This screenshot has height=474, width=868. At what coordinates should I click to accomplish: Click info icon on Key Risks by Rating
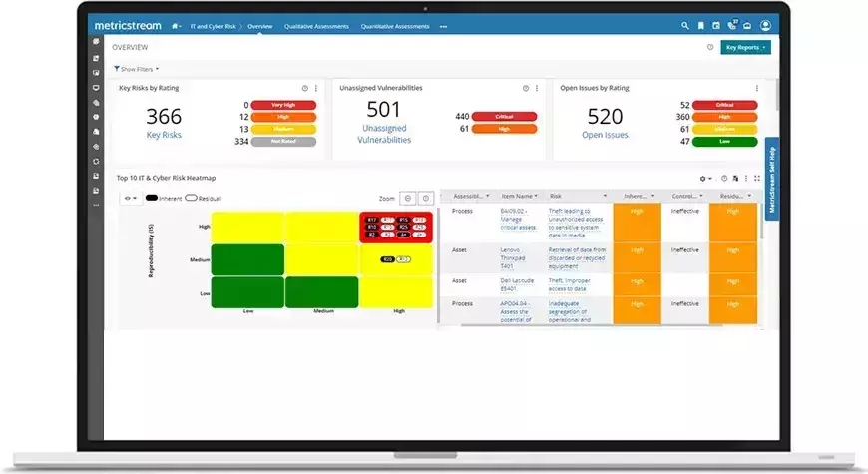305,88
